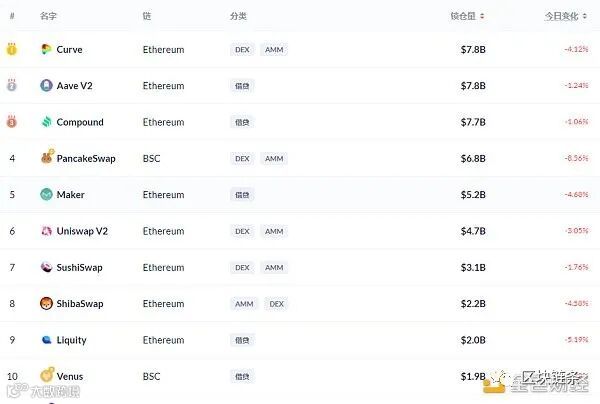The image size is (600, 404).
Task: Select the Uniswap V2 table row's $4.7B value
Action: pos(473,231)
